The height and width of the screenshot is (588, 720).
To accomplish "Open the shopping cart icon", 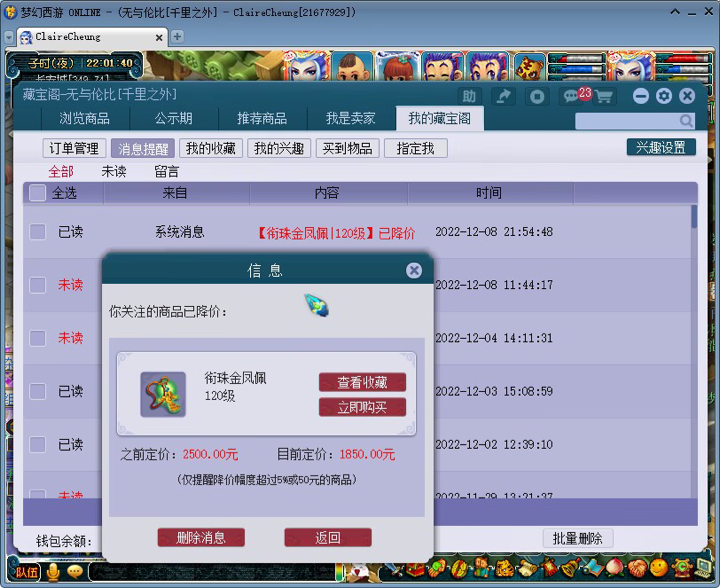I will 604,96.
